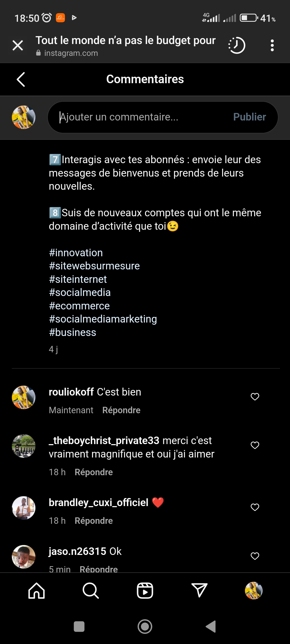Viewport: 290px width, 644px height.
Task: Close the in-app browser tab
Action: click(18, 45)
